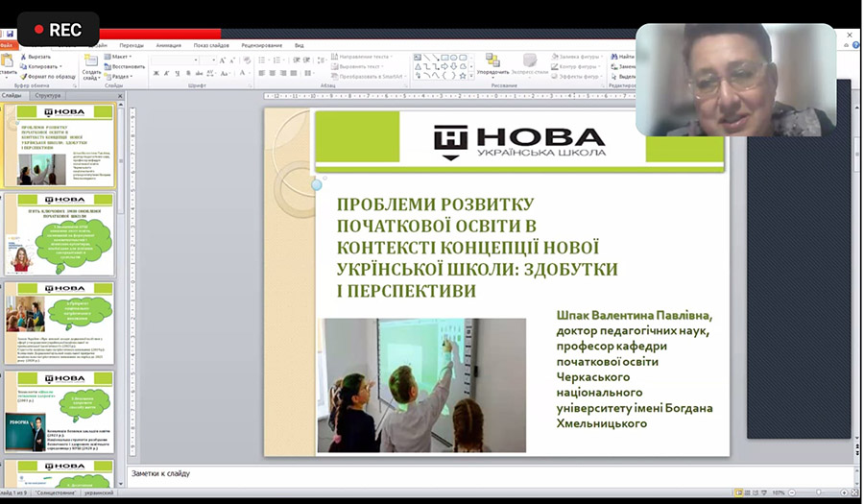This screenshot has width=864, height=504.
Task: Increase font size with the large A icon
Action: point(222,60)
